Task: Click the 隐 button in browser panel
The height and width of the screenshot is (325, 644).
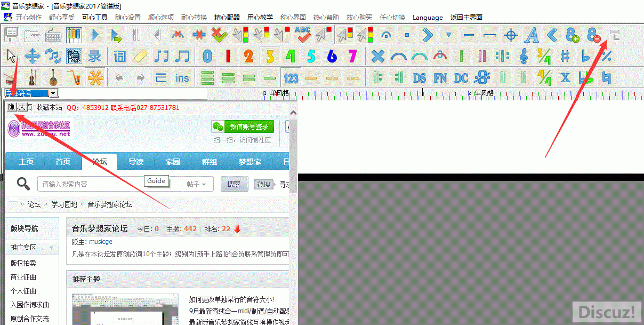Action: click(11, 107)
